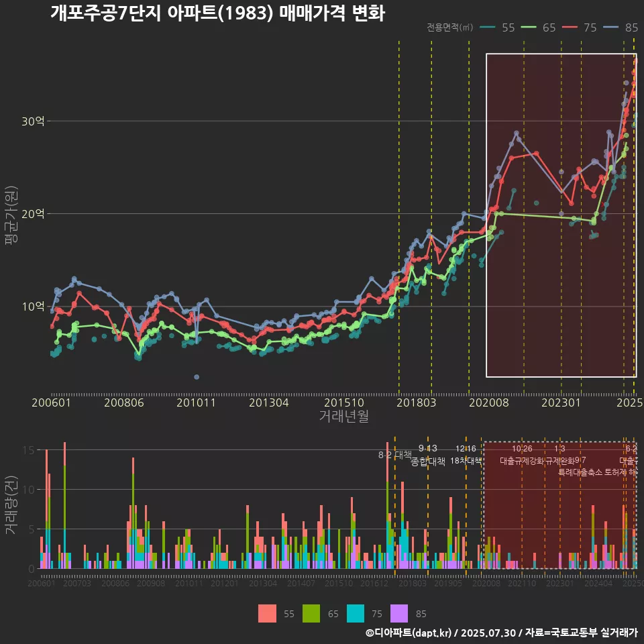Click the 특례대출축소 annotation label
The width and height of the screenshot is (644, 644).
coord(580,472)
